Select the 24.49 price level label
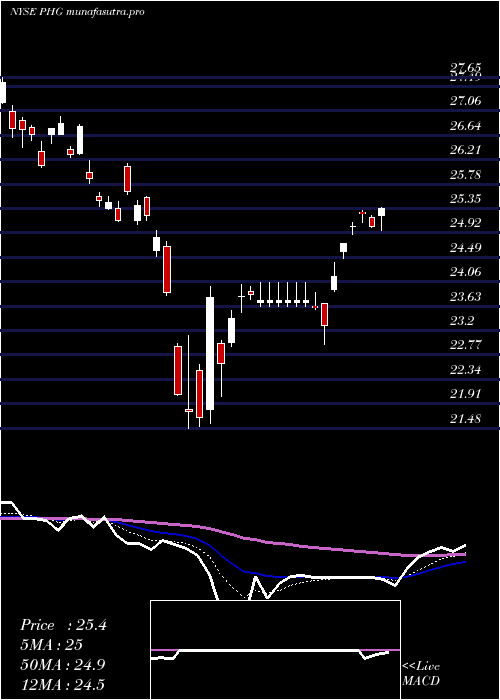The image size is (500, 700). point(466,248)
